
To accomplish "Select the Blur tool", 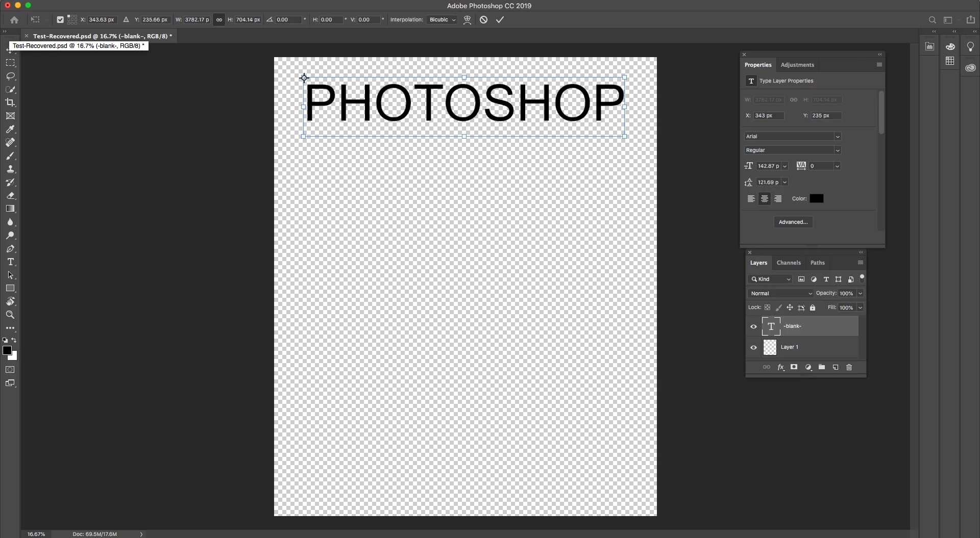I will [10, 222].
